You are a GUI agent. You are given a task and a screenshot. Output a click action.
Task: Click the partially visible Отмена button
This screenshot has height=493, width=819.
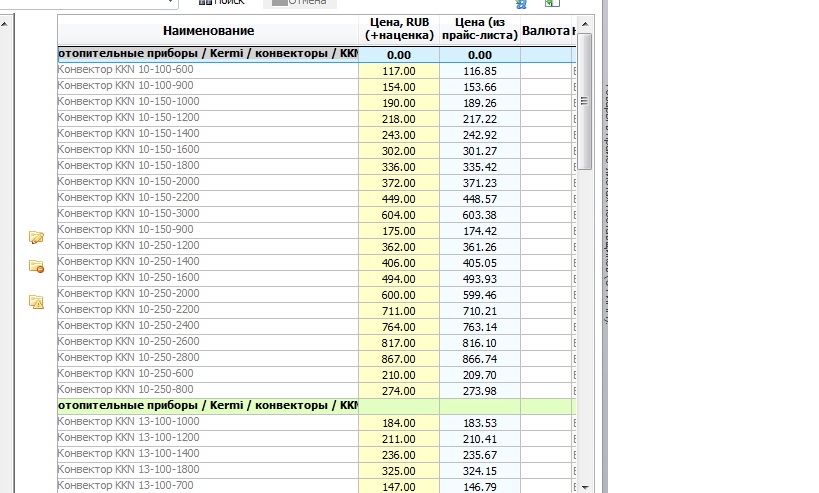coord(300,3)
